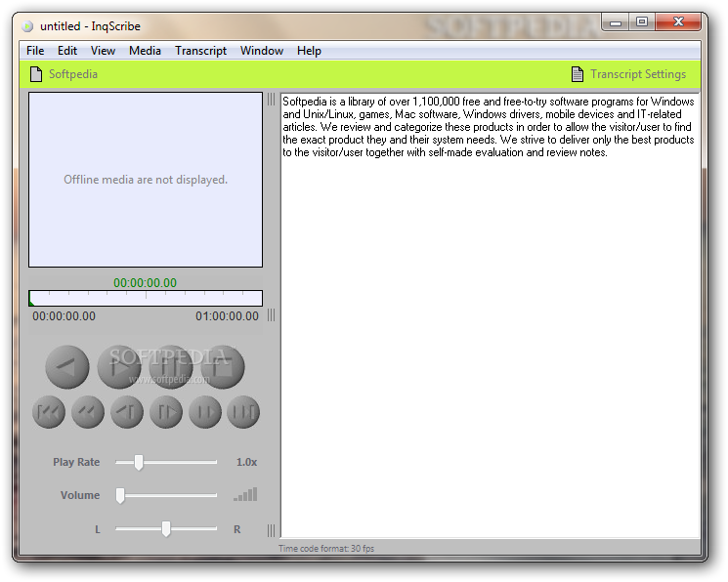
Task: Open the Window menu
Action: coord(262,51)
